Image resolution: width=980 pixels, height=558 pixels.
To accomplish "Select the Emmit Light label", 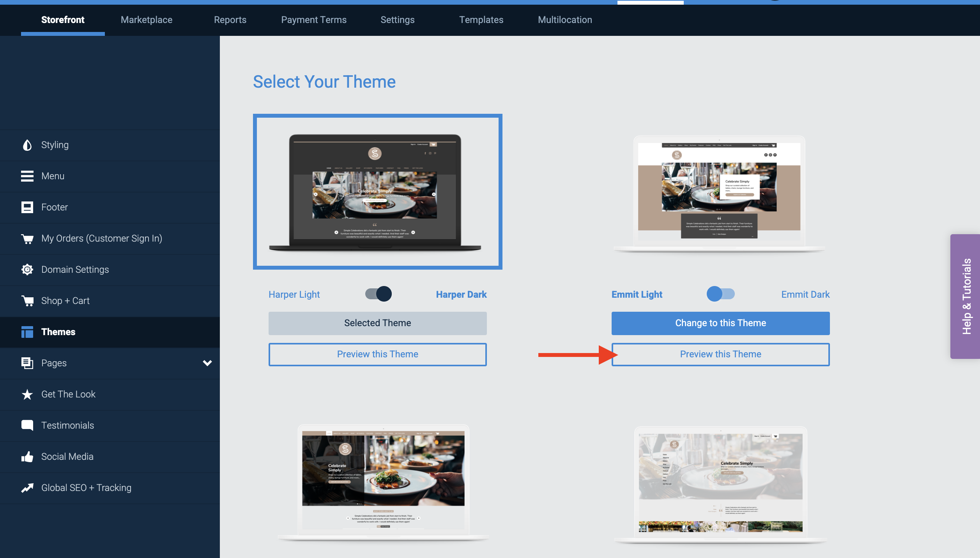I will pos(637,295).
